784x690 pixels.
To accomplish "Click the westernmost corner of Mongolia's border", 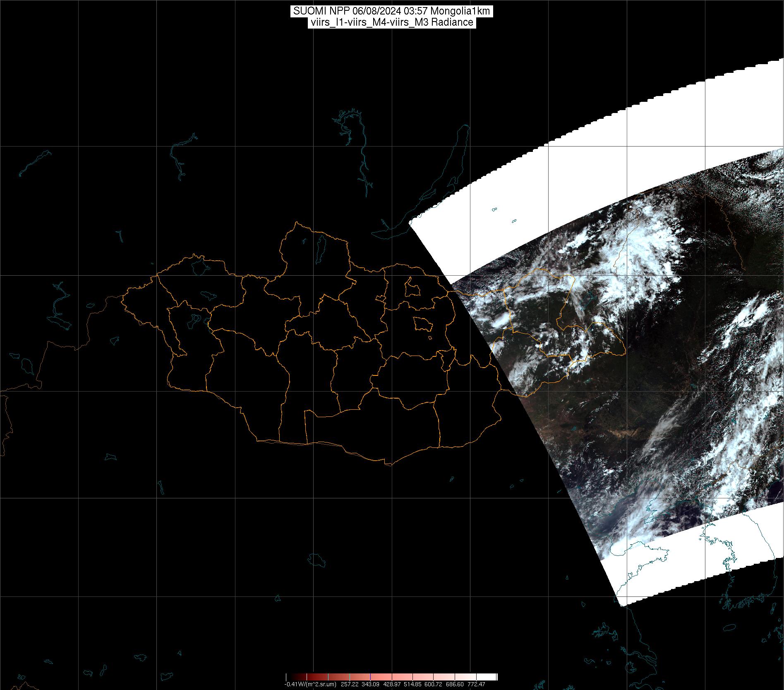I will pyautogui.click(x=122, y=296).
